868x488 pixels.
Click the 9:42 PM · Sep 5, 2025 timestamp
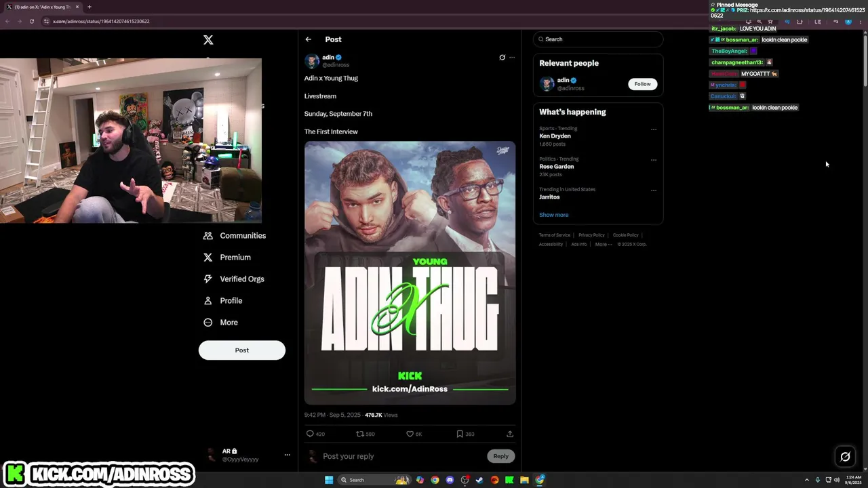point(332,415)
